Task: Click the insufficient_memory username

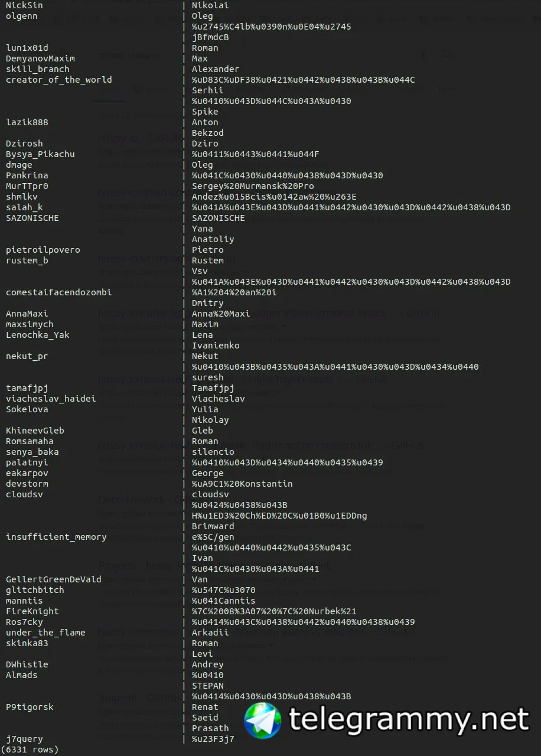Action: 56,537
